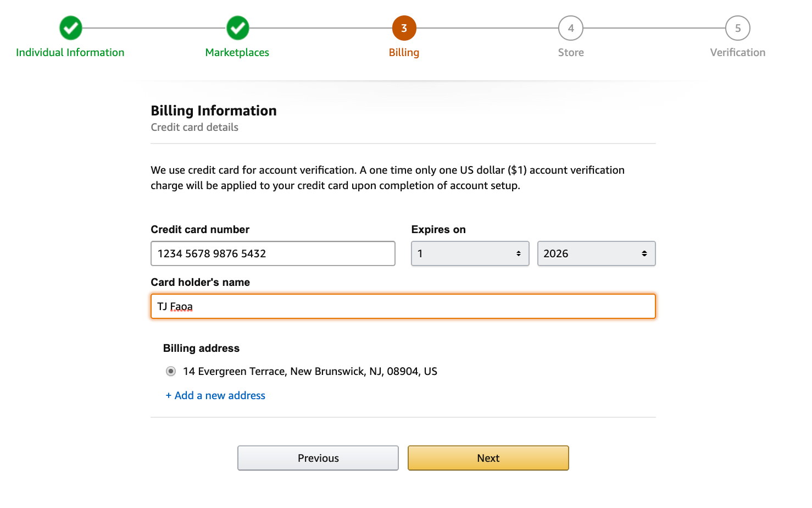Image resolution: width=812 pixels, height=508 pixels.
Task: Click the Card holder's name label
Action: pos(200,283)
